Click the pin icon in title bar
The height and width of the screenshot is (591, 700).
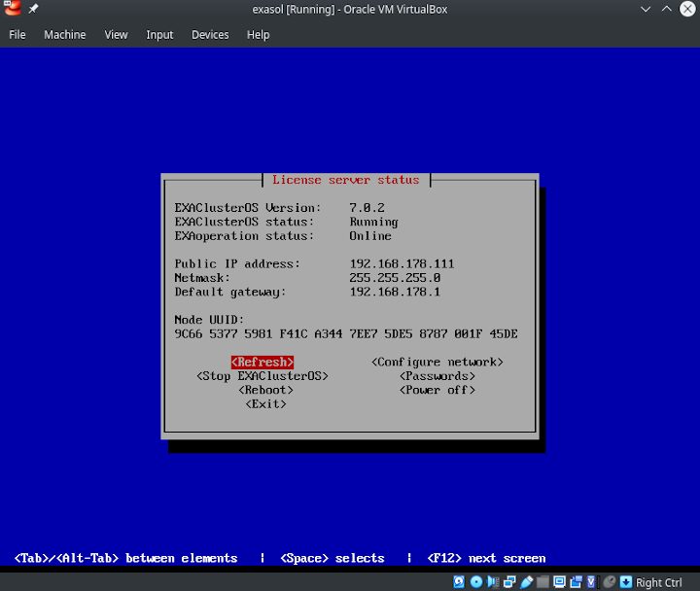pyautogui.click(x=33, y=9)
